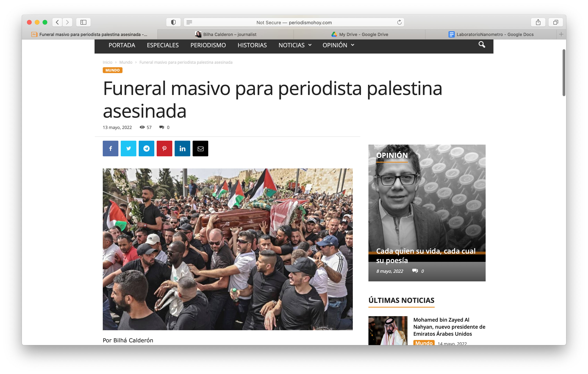Screen dimensions: 588x374
Task: Toggle the Safari sidebar
Action: pyautogui.click(x=83, y=22)
